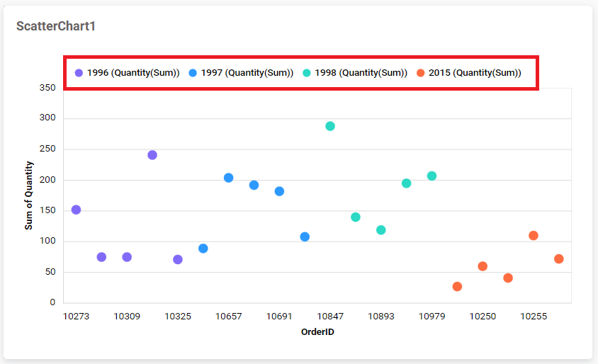
Task: Click the blue data point above OrderID 10657
Action: click(x=229, y=178)
